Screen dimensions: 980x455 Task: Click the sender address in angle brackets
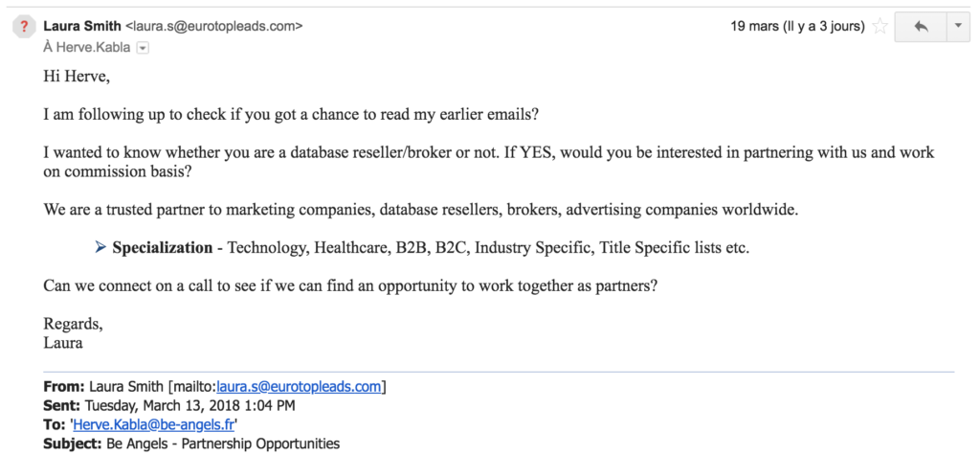click(214, 26)
